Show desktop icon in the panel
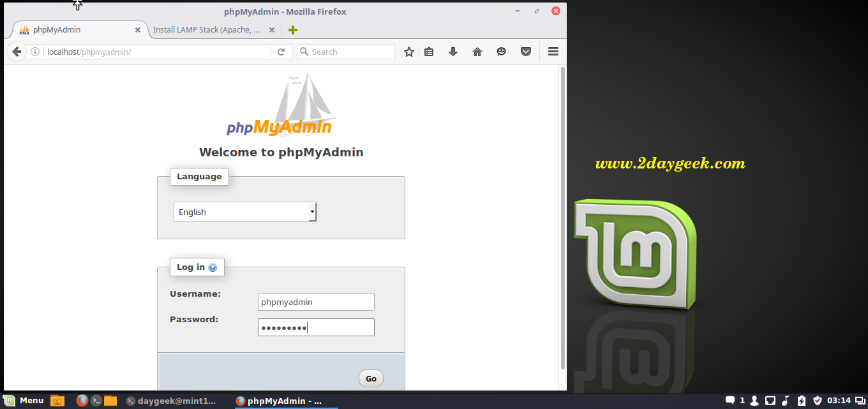Screen dimensions: 868x409 point(57,401)
